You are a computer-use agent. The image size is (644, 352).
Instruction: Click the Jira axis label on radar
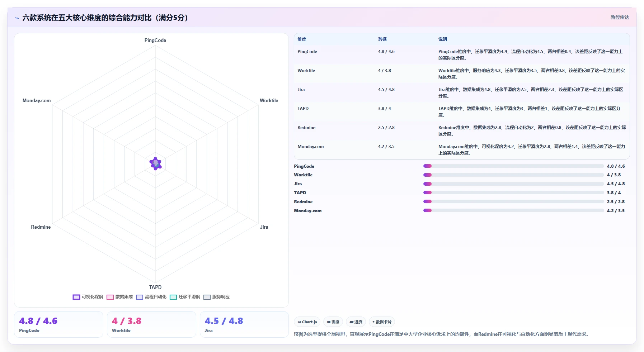264,227
